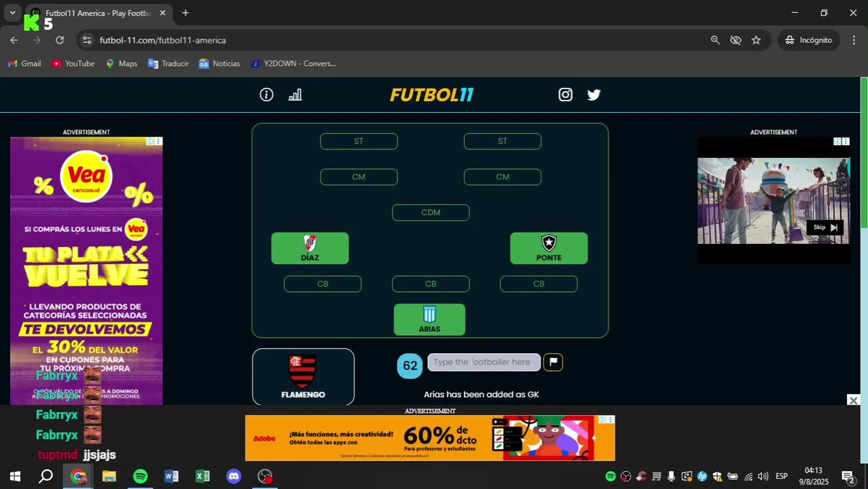This screenshot has width=868, height=489.
Task: Close the bottom Adobe ad banner
Action: click(854, 401)
